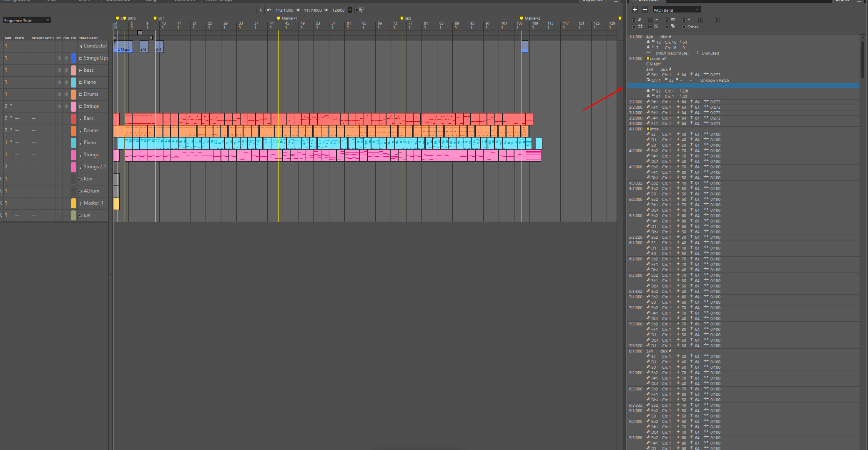The height and width of the screenshot is (450, 868).
Task: Click the left arrow next to 113|1|000
Action: (299, 10)
